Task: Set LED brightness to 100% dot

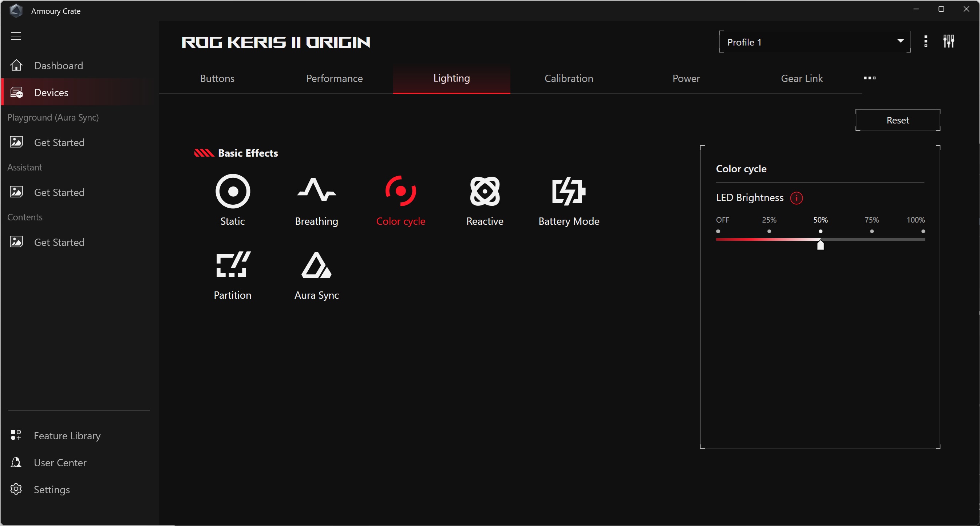Action: point(923,231)
